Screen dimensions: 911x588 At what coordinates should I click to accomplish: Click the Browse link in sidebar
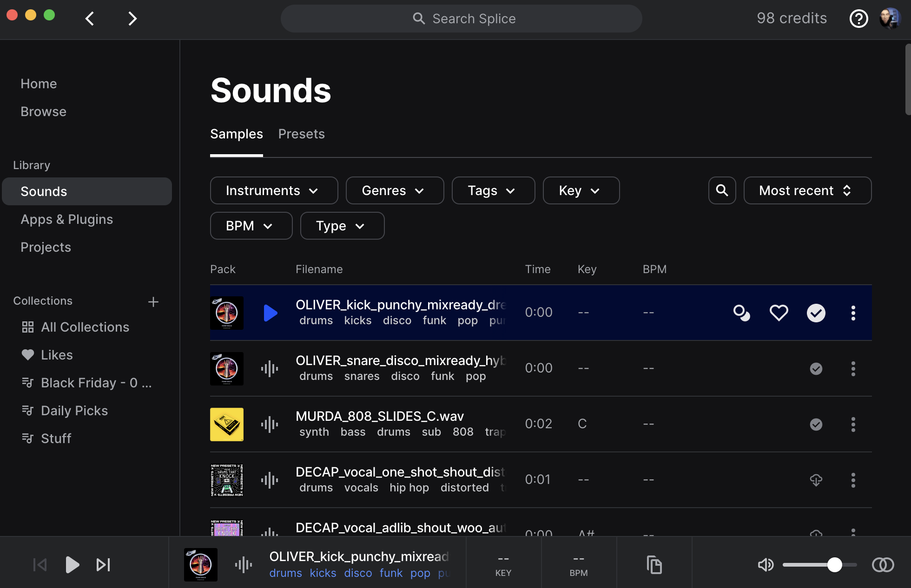coord(43,111)
